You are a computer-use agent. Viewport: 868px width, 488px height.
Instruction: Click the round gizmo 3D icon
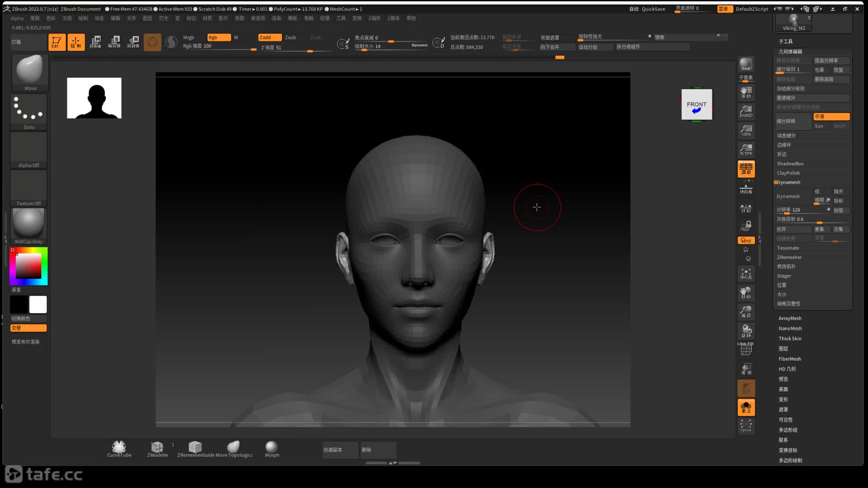[x=152, y=42]
